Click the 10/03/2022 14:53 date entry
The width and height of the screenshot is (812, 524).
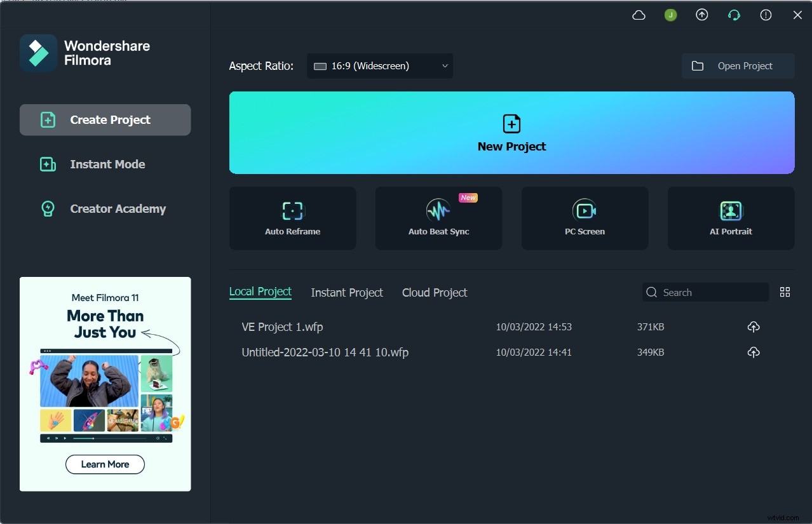pyautogui.click(x=534, y=327)
